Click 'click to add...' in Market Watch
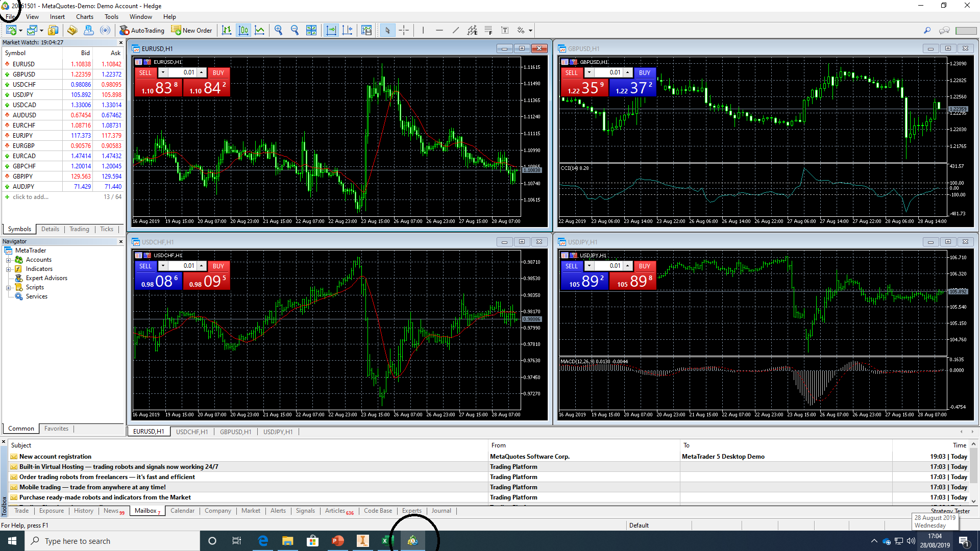980x551 pixels. click(x=31, y=197)
